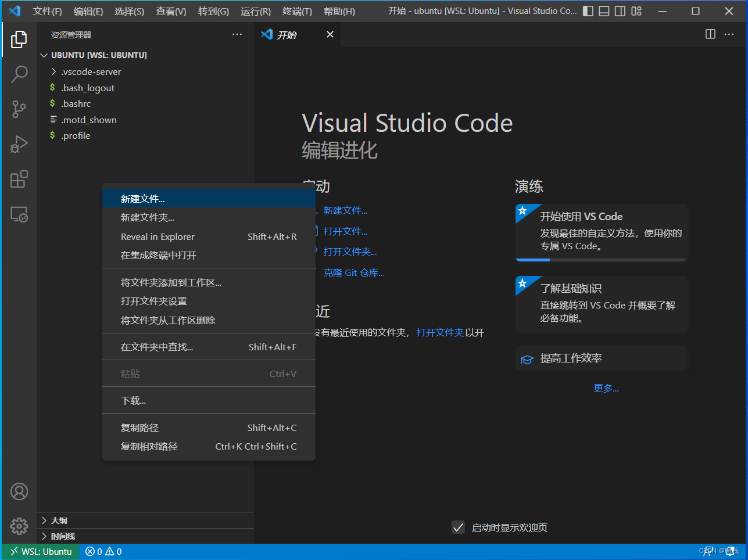The height and width of the screenshot is (560, 748).
Task: Open customize layout icon
Action: click(636, 11)
